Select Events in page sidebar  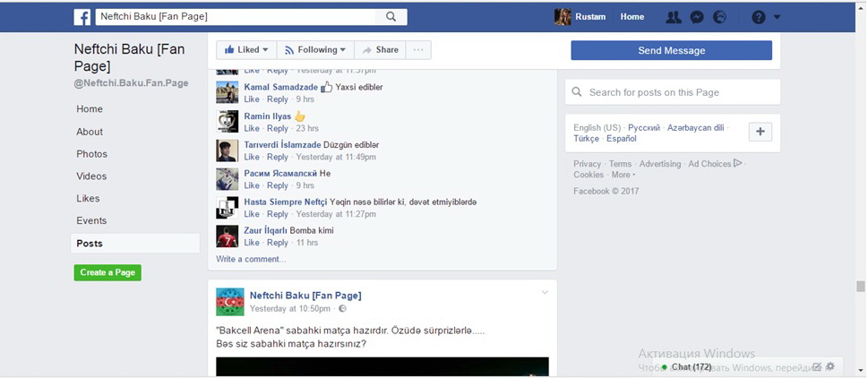coord(91,220)
